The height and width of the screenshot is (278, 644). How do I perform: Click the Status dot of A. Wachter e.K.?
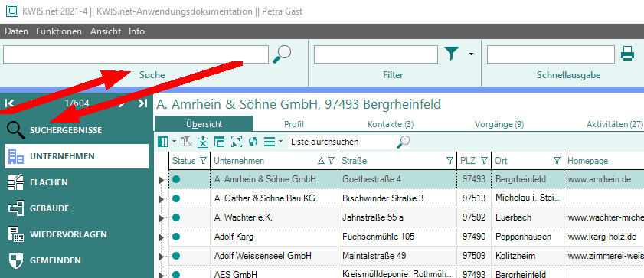[176, 217]
